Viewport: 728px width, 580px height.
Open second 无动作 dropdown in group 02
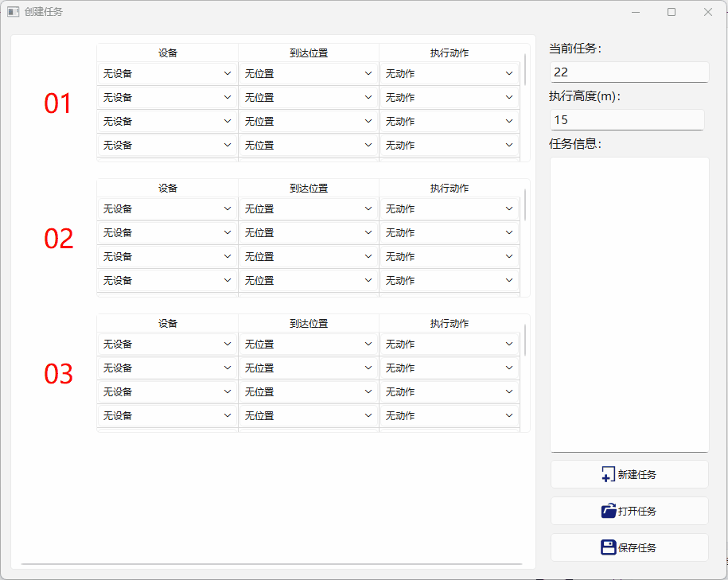(x=449, y=232)
